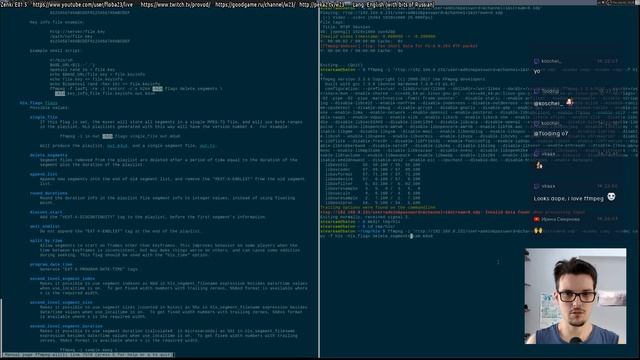Click the man page status line at bottom left
This screenshot has width=640, height=360.
point(88,355)
